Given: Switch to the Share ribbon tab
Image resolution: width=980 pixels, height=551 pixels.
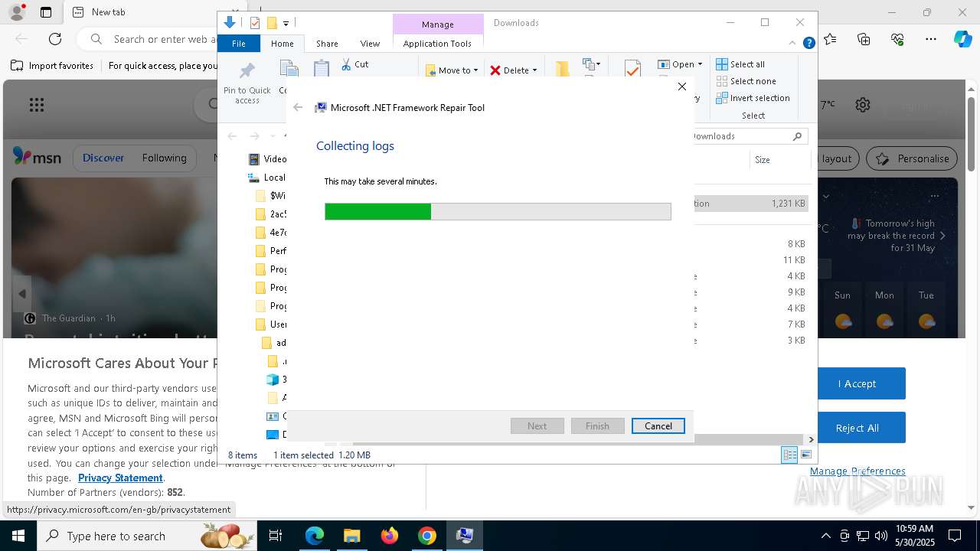Looking at the screenshot, I should 327,44.
